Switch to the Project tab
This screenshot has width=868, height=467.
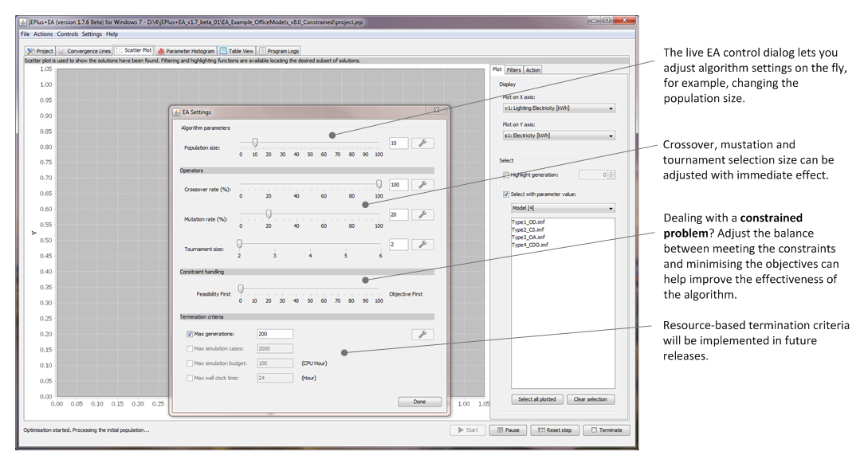(40, 51)
